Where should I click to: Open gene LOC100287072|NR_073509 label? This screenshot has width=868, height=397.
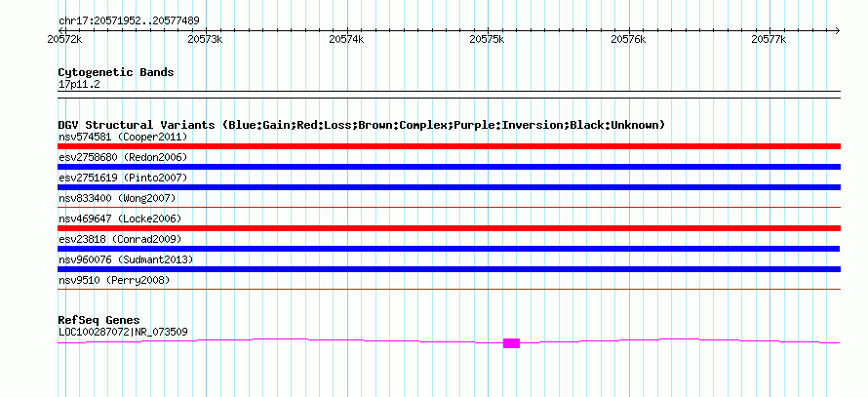point(123,333)
